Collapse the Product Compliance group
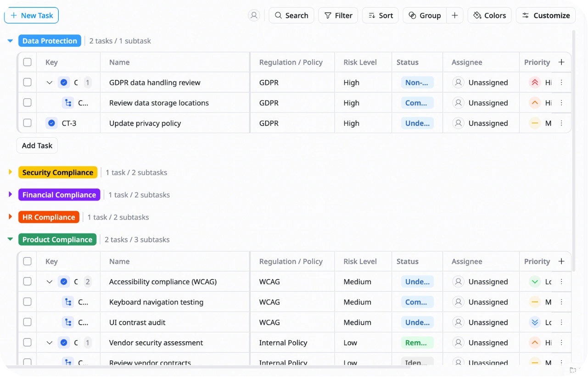Screen dimensions: 588x377 point(10,239)
